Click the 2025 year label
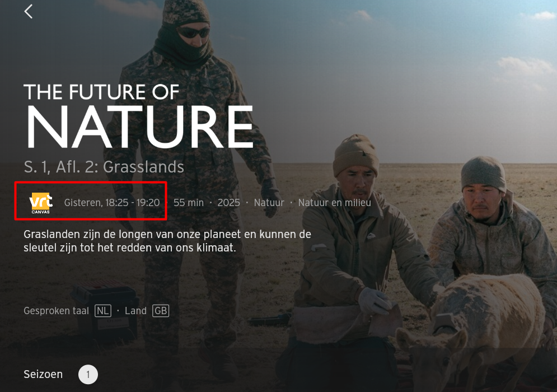The height and width of the screenshot is (392, 557). point(228,203)
